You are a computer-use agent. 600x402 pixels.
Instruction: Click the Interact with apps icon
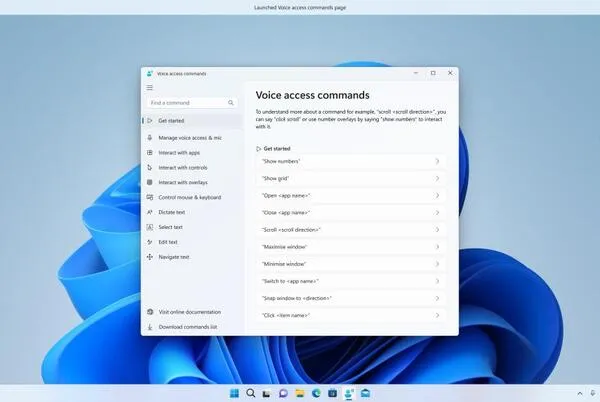point(150,152)
